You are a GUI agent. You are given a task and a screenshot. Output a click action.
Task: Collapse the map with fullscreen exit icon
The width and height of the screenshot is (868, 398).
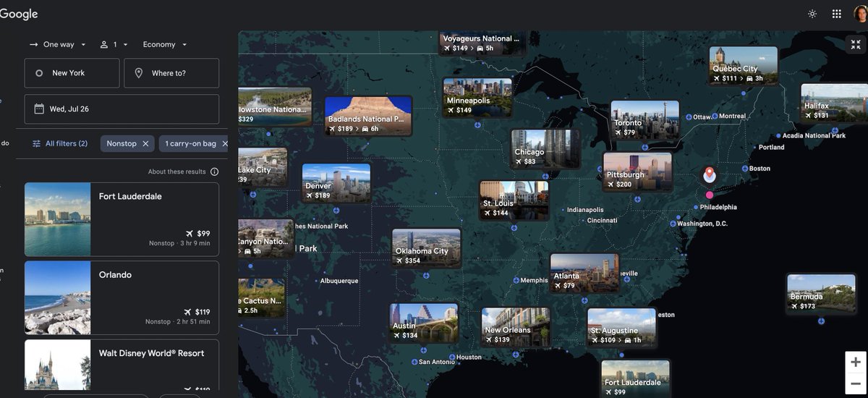click(x=856, y=44)
